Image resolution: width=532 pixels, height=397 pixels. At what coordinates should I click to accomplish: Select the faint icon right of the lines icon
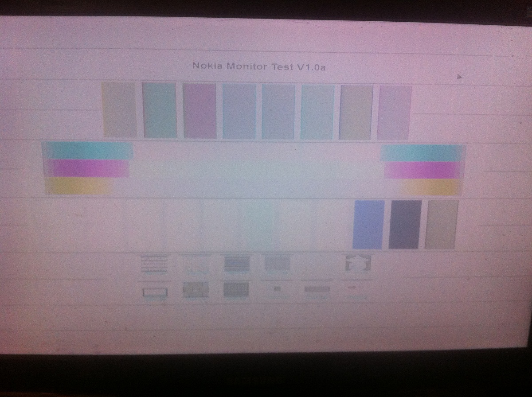point(195,265)
